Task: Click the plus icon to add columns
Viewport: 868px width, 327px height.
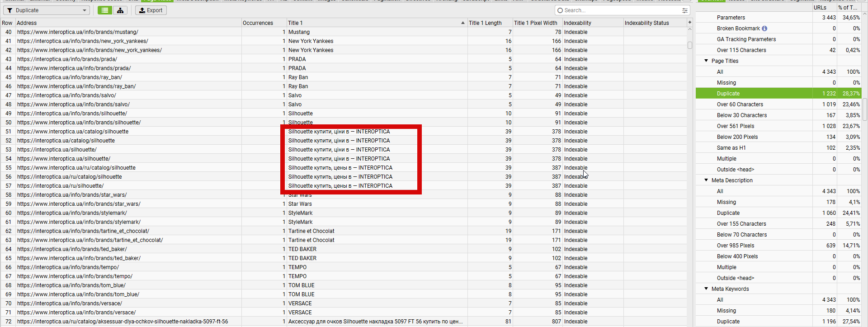Action: coord(690,22)
